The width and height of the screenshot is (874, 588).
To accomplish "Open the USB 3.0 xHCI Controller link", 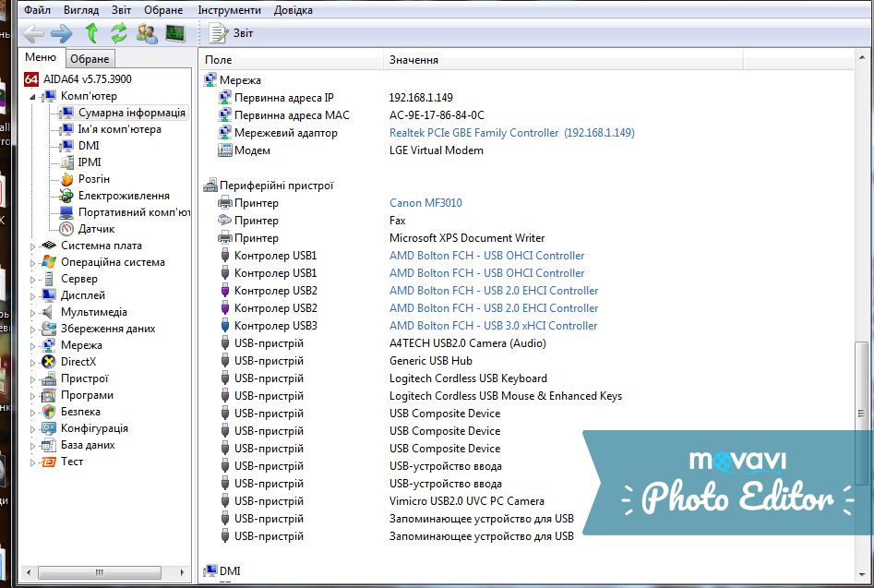I will click(493, 326).
